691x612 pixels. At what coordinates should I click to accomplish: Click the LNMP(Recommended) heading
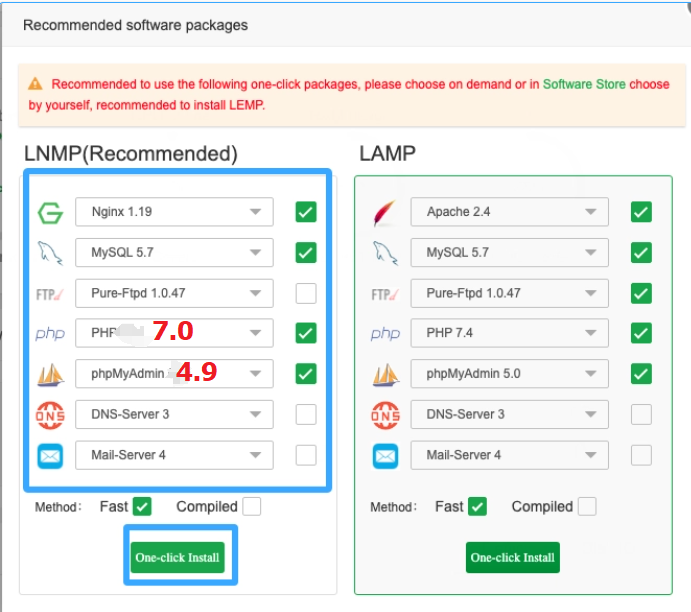pos(130,154)
